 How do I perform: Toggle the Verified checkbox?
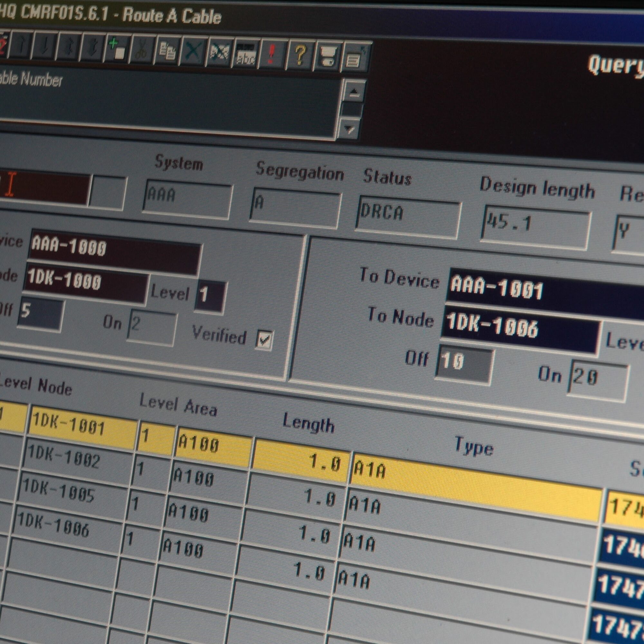[x=264, y=339]
